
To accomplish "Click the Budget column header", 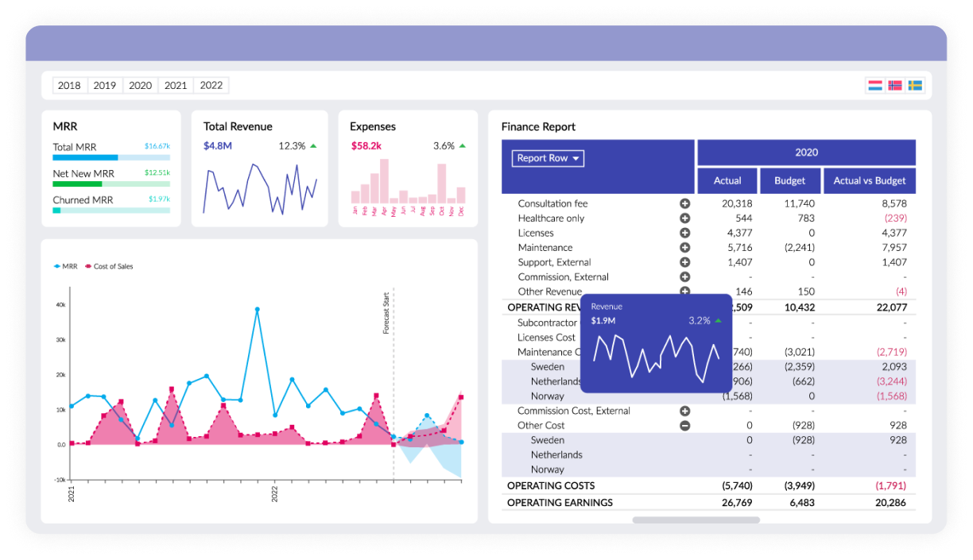I will (x=789, y=181).
